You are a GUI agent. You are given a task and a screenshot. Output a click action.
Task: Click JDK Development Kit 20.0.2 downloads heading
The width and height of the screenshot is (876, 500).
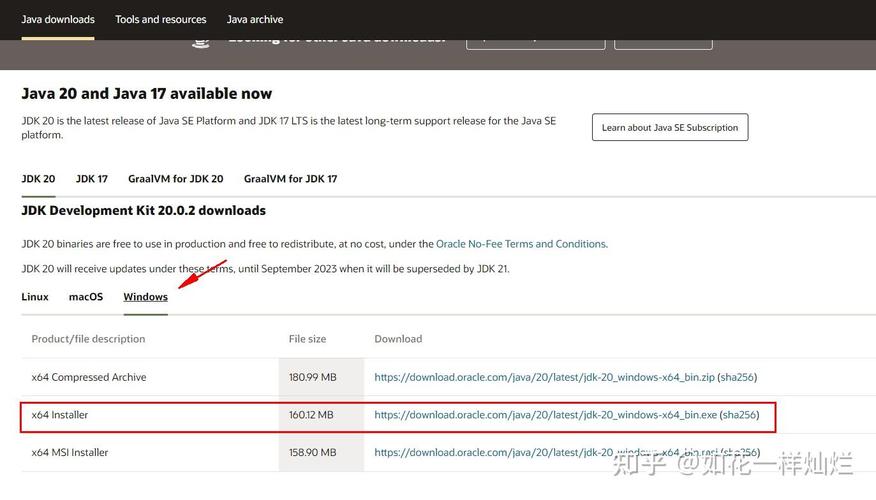[x=144, y=211]
